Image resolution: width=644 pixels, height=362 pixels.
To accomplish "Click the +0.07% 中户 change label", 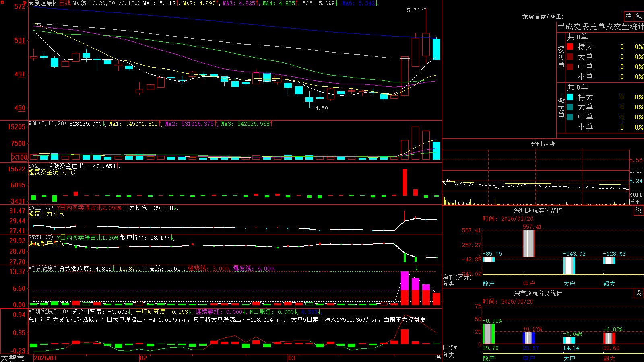I will coord(532,329).
